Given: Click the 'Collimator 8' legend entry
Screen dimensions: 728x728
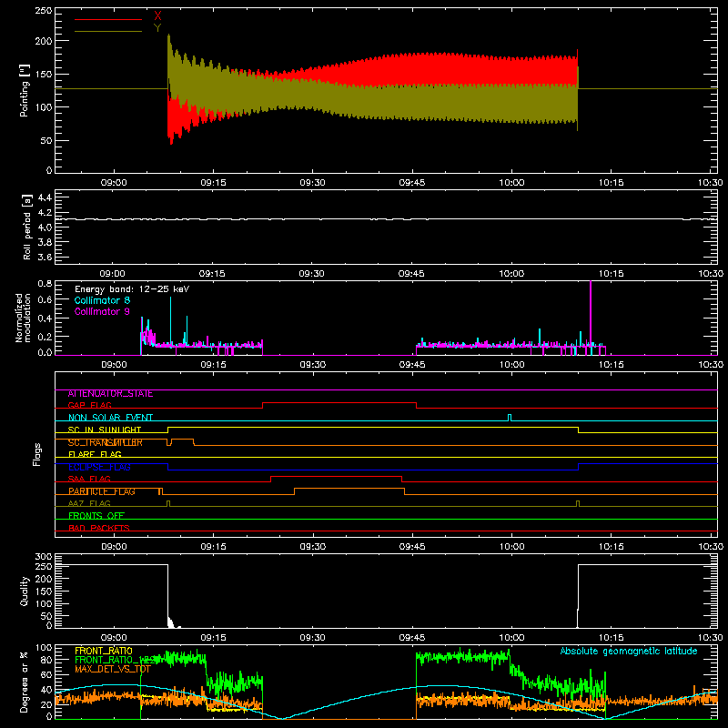Looking at the screenshot, I should [x=102, y=300].
